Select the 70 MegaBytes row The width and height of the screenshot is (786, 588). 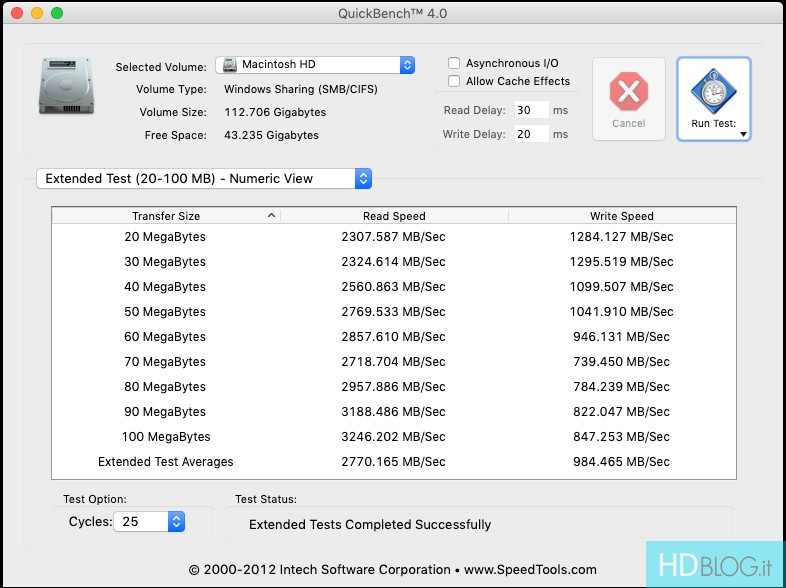pos(394,362)
